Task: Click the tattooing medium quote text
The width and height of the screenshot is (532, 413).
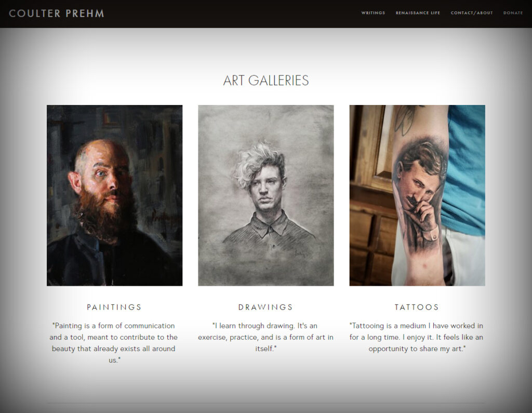Action: (x=417, y=337)
